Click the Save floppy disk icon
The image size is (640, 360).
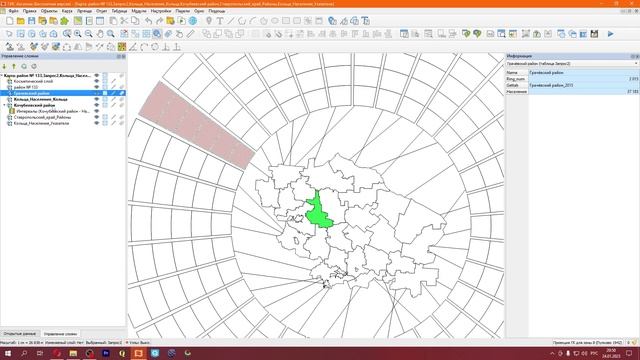coord(31,21)
